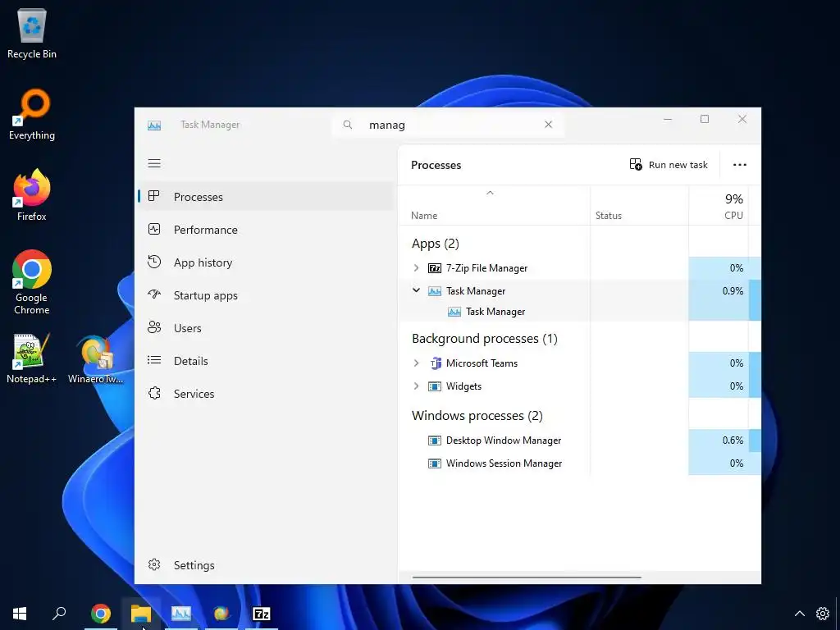This screenshot has height=630, width=840.
Task: Click the Details list icon
Action: (x=154, y=360)
